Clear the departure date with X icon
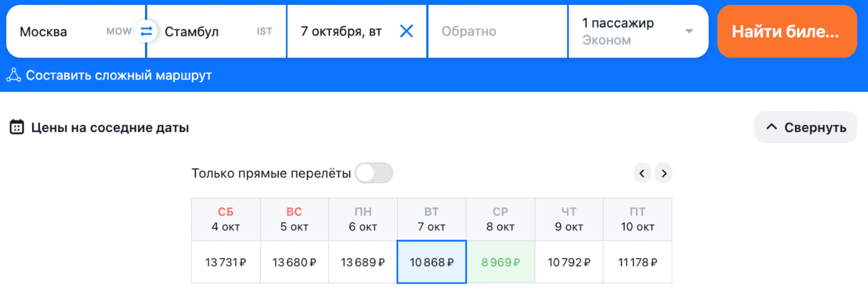Image resolution: width=868 pixels, height=299 pixels. 406,32
